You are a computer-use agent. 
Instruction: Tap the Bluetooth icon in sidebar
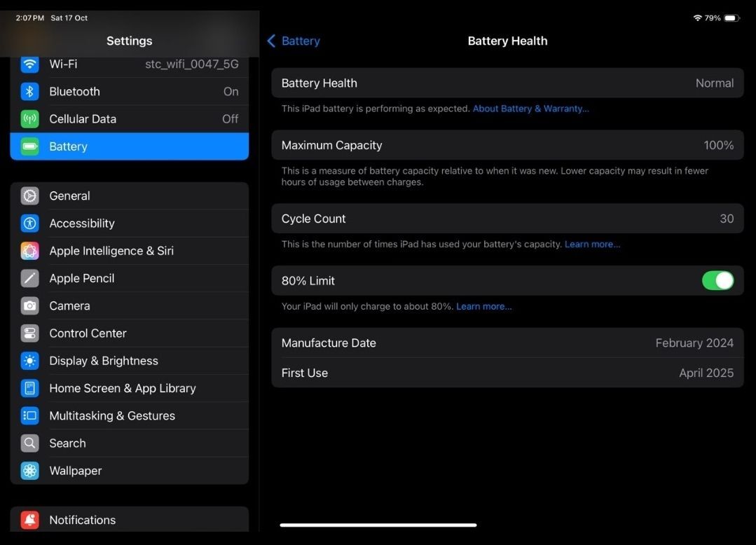[x=29, y=92]
